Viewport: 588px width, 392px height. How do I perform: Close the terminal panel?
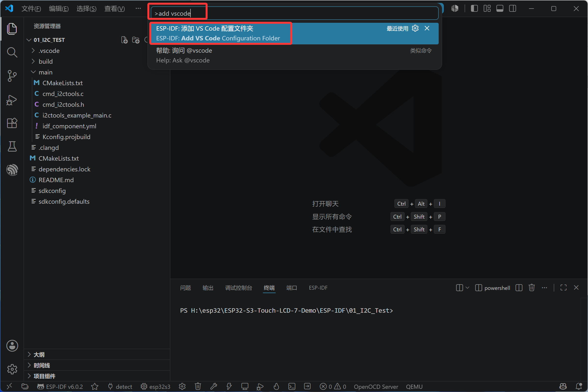576,287
